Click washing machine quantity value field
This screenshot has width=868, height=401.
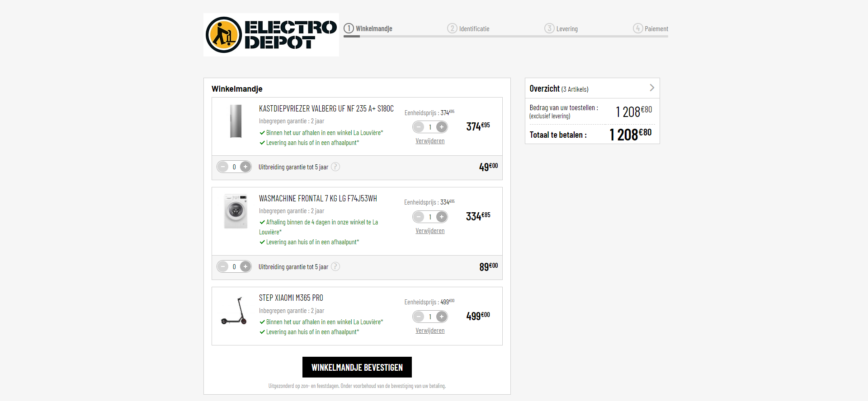(430, 217)
